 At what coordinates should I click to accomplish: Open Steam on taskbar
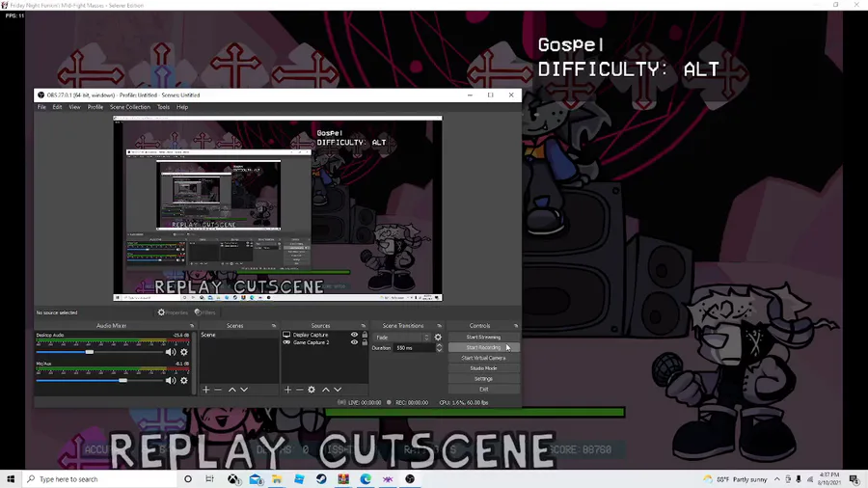(x=321, y=479)
